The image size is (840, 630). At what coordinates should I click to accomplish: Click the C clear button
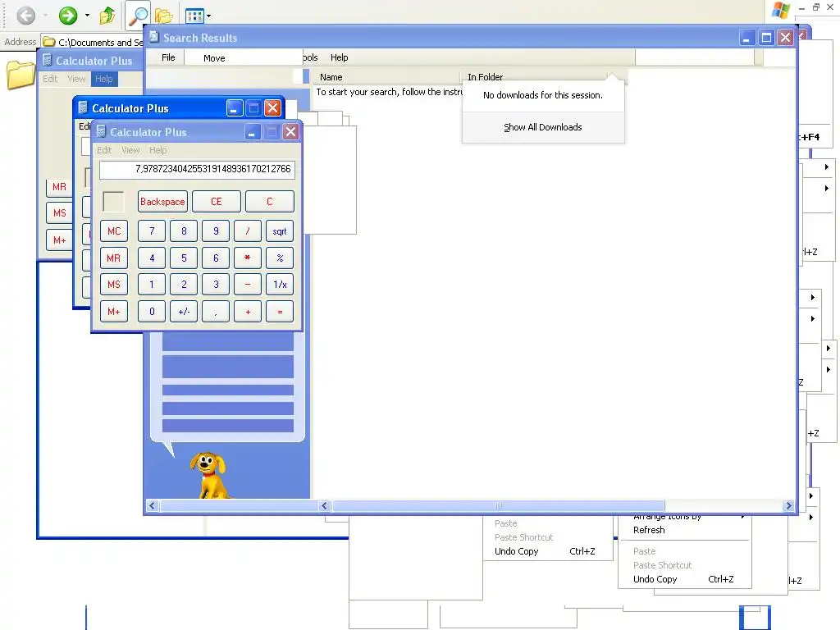(x=269, y=202)
